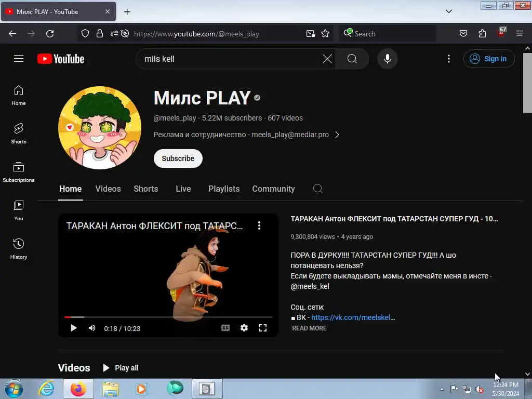This screenshot has height=399, width=532.
Task: Open YouTube guide hamburger menu
Action: (x=19, y=59)
